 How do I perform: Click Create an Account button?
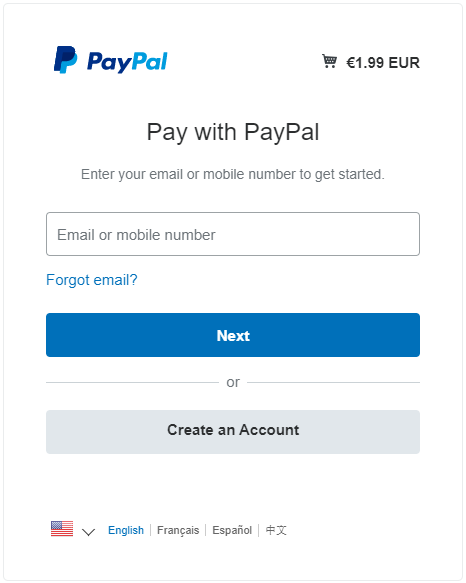pyautogui.click(x=233, y=432)
